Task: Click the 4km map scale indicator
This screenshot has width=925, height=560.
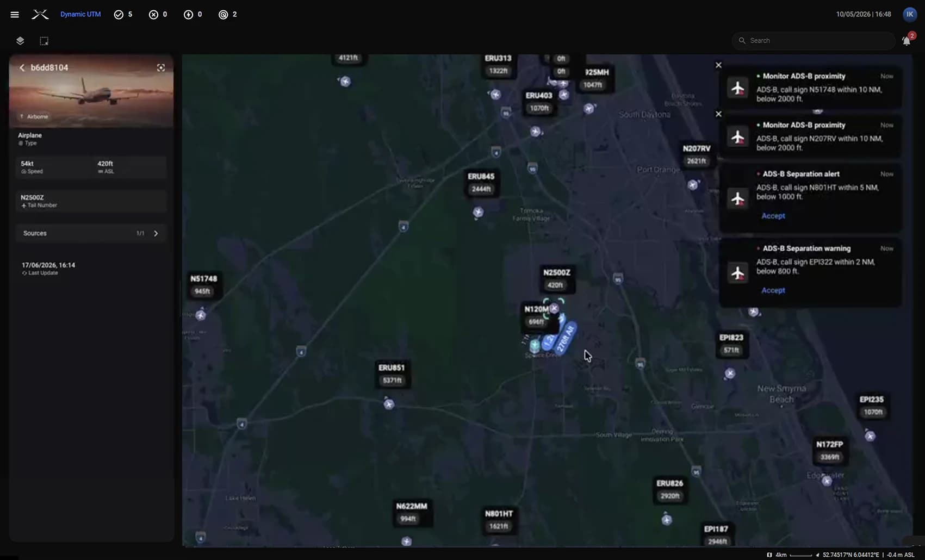Action: tap(789, 555)
